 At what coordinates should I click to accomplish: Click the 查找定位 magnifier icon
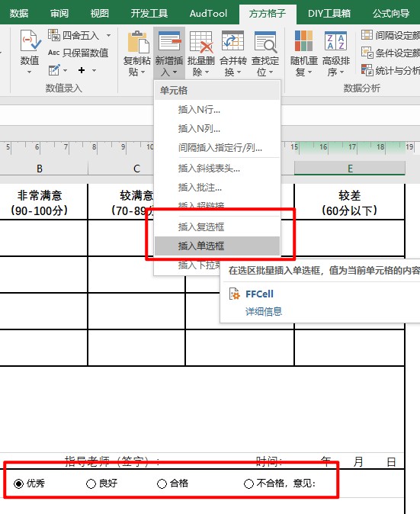[265, 42]
